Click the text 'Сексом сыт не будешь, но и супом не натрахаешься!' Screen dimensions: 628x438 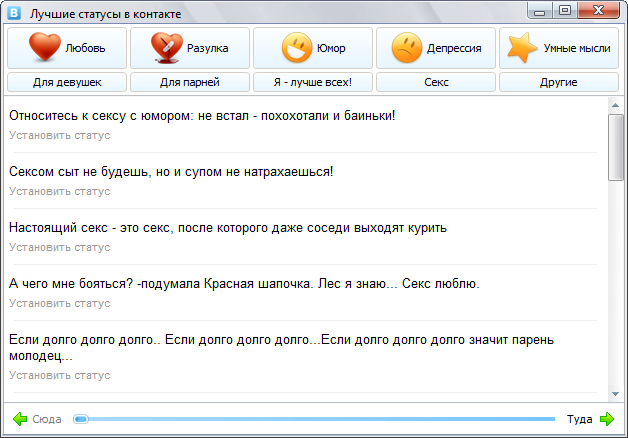171,172
